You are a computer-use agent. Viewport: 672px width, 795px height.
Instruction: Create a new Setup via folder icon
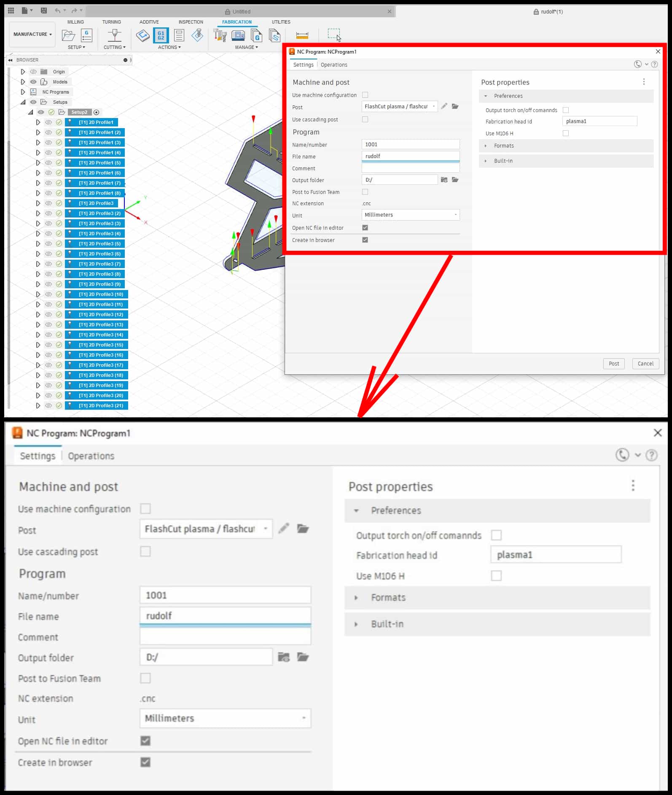(x=68, y=35)
